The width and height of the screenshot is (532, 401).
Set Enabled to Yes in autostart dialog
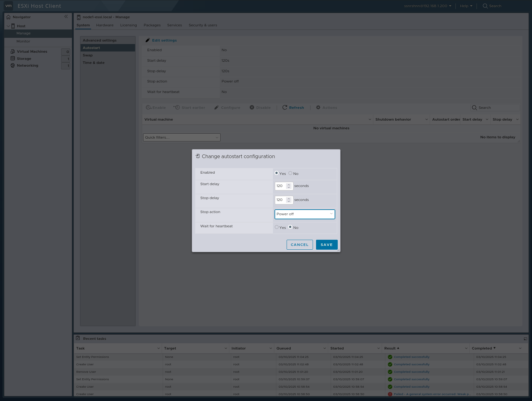pos(276,173)
